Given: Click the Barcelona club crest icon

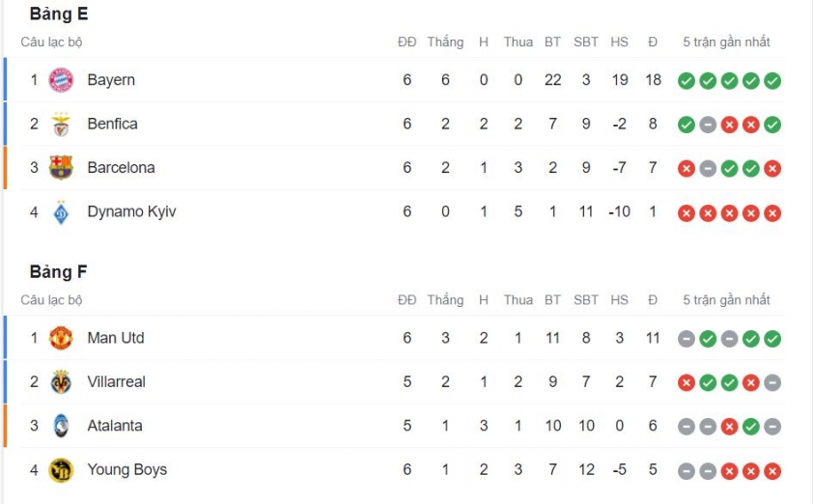Looking at the screenshot, I should (61, 168).
